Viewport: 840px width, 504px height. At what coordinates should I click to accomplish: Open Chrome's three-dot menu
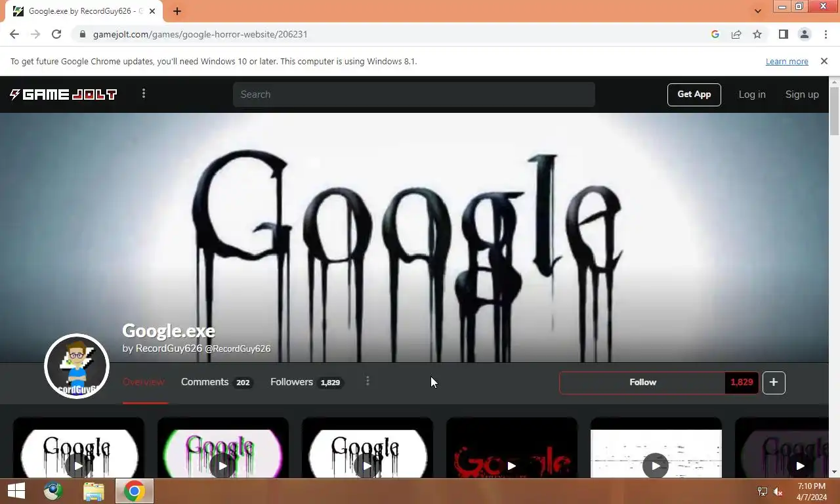(x=826, y=34)
